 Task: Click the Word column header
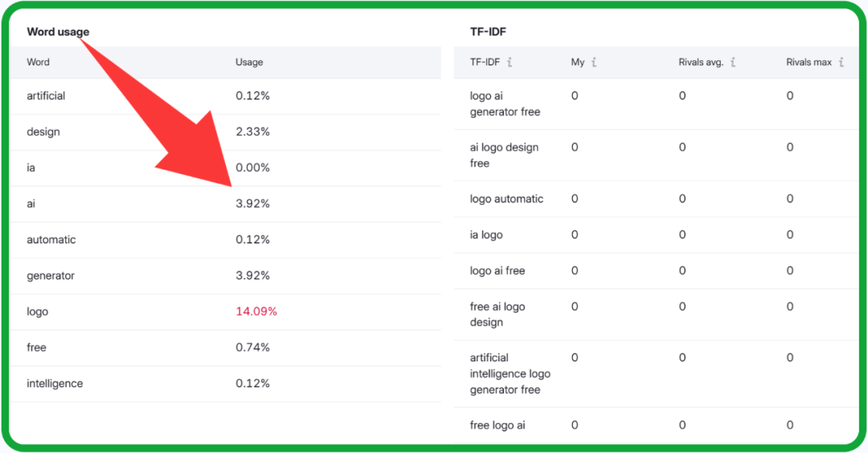(38, 63)
